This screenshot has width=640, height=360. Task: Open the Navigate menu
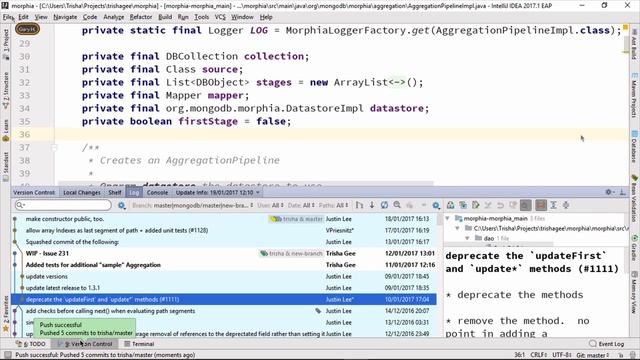point(65,17)
